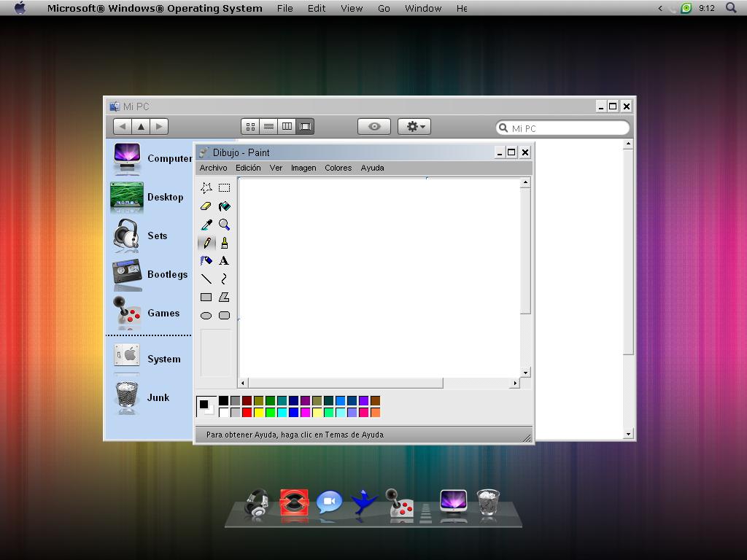
Task: Open the Go menu in top bar
Action: 384,8
